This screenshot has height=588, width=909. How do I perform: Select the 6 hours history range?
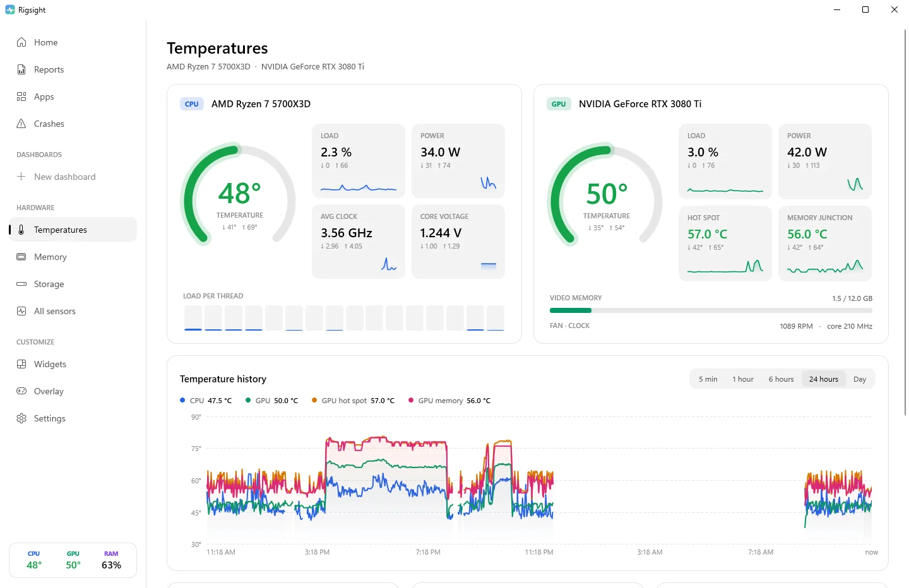pos(781,379)
